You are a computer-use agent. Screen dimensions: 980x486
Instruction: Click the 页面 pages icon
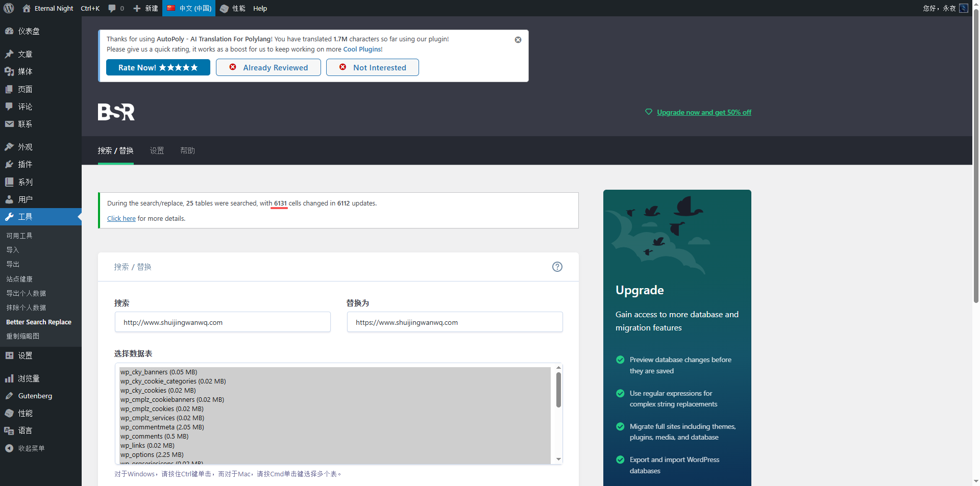(9, 89)
